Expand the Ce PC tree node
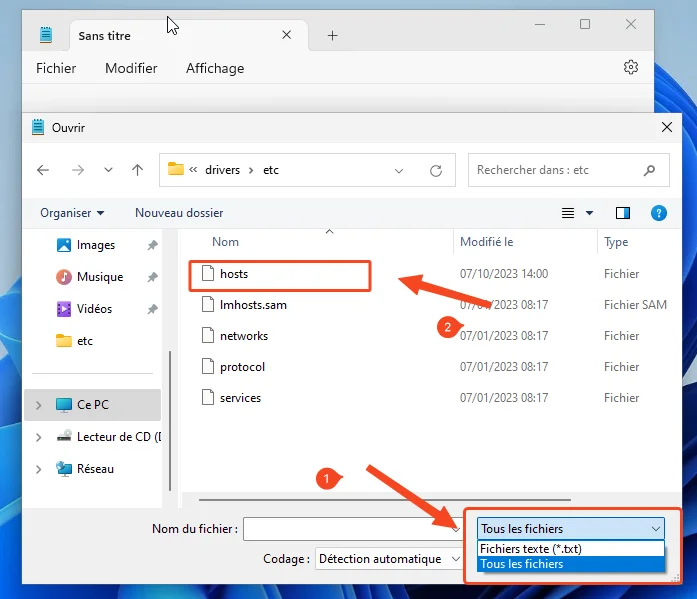697x599 pixels. pos(39,405)
